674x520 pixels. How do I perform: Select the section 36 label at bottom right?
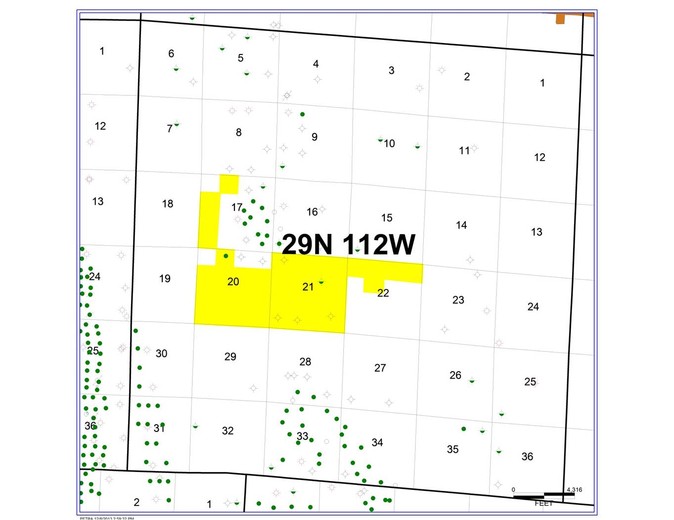pos(527,456)
